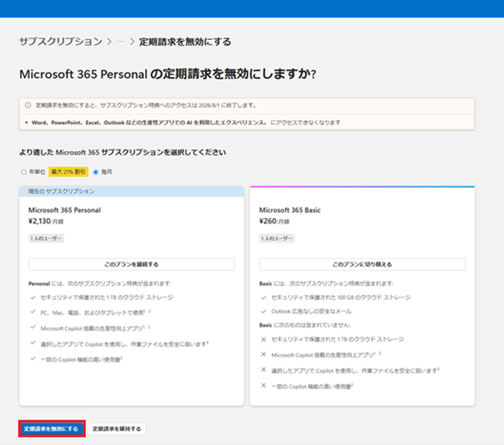
Task: Click checkmark beside Outlook 広告なし feature
Action: 263,311
